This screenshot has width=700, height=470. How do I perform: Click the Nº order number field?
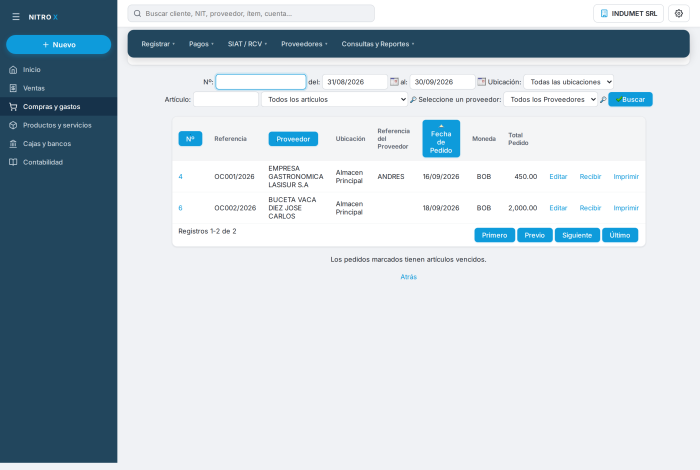point(261,82)
